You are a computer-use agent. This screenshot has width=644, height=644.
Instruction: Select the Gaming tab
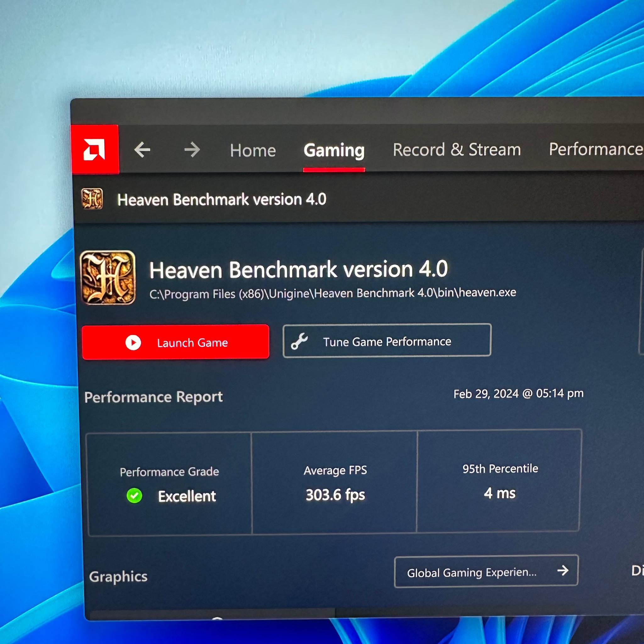(334, 151)
